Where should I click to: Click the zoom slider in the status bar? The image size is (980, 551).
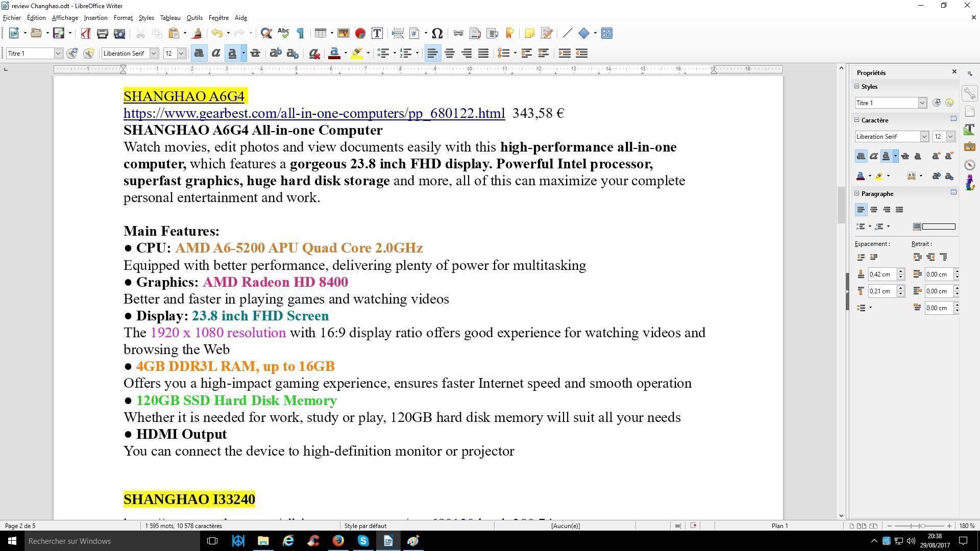point(922,526)
